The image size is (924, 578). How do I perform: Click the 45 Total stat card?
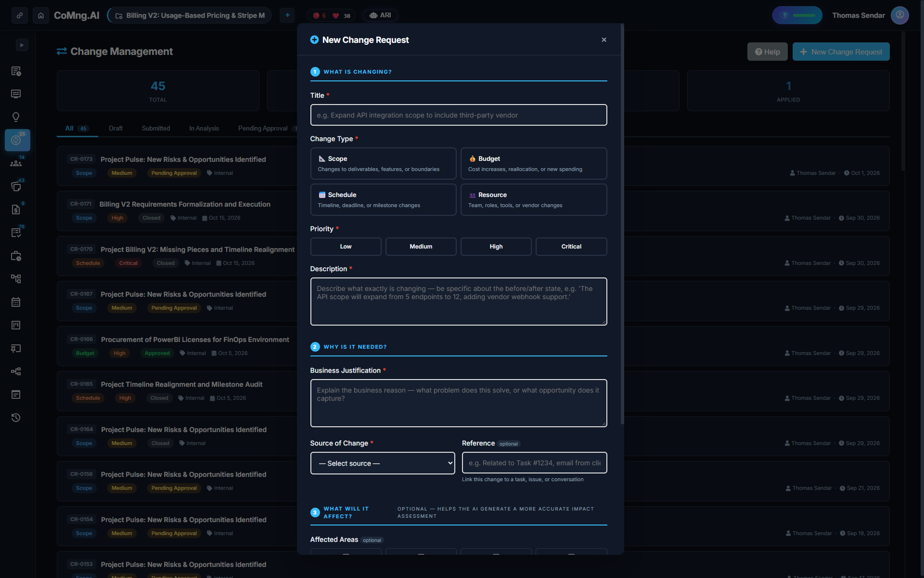point(158,91)
